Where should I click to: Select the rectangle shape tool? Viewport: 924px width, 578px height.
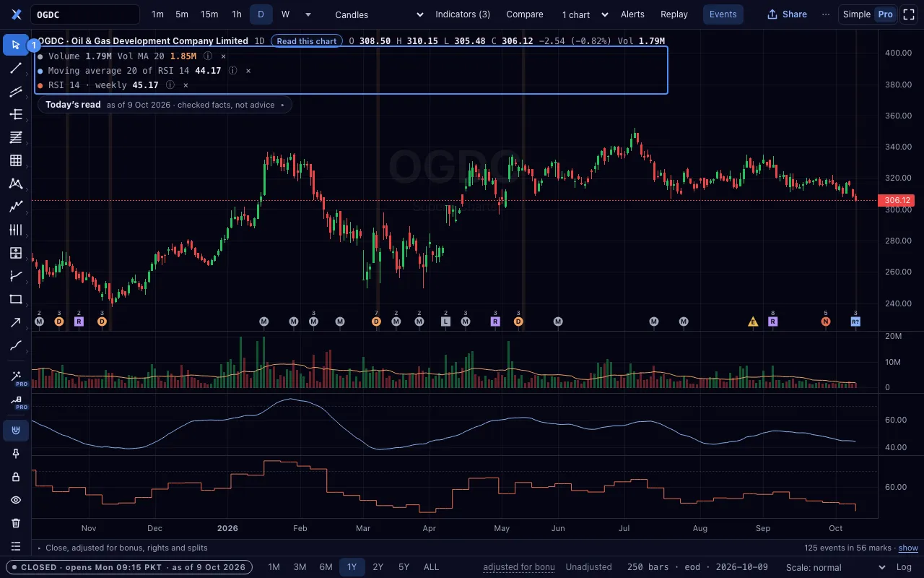tap(16, 299)
